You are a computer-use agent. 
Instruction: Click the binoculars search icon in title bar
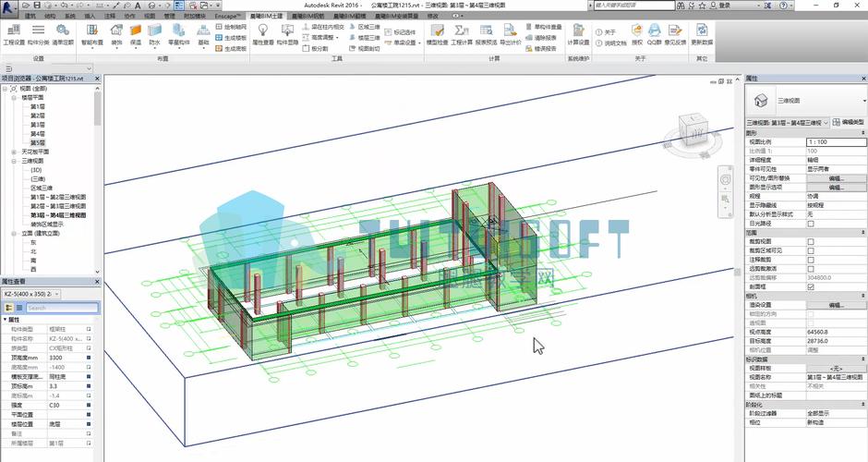[x=681, y=5]
